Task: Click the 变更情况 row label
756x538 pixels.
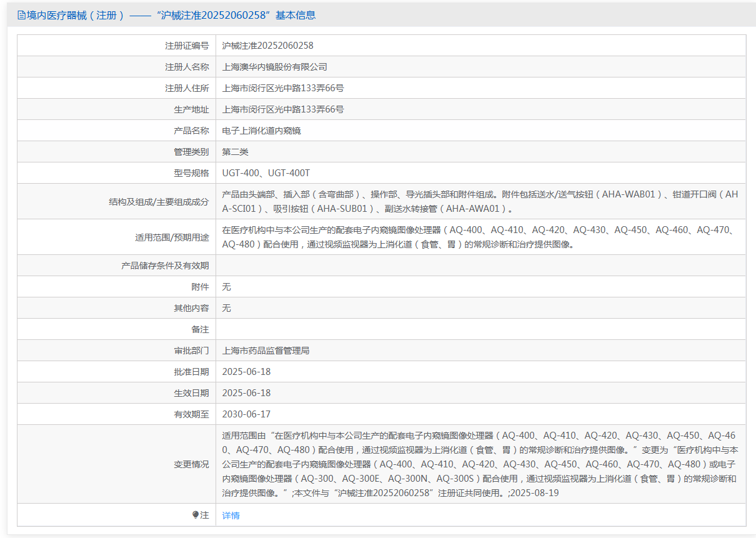Action: (x=191, y=464)
